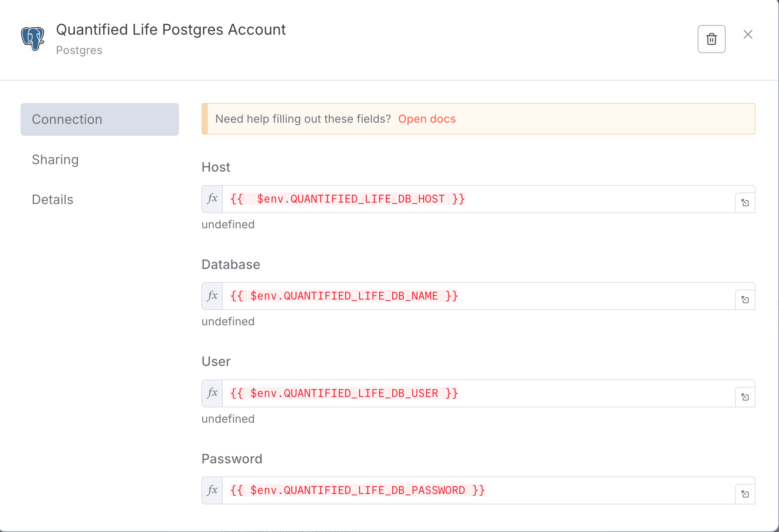Viewport: 779px width, 532px height.
Task: Click the Postgres elephant logo
Action: 33,38
